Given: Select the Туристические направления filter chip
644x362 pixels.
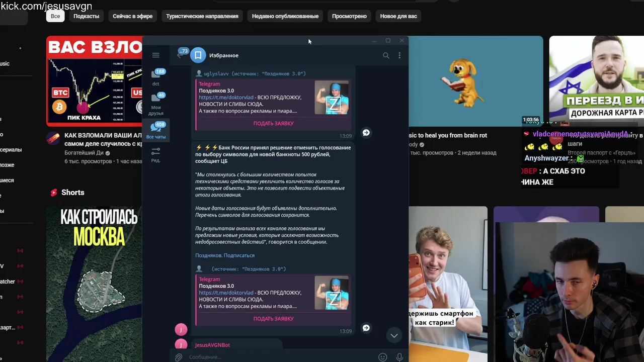Looking at the screenshot, I should tap(202, 16).
